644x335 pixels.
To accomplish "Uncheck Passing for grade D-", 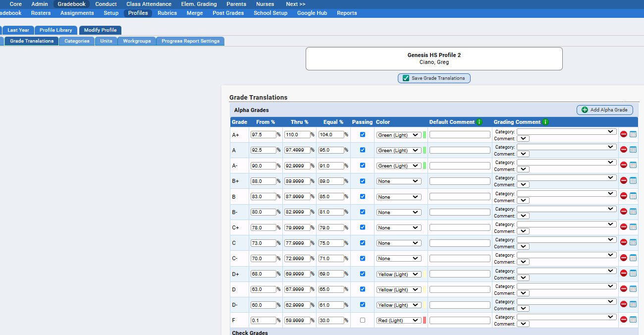I will [363, 304].
